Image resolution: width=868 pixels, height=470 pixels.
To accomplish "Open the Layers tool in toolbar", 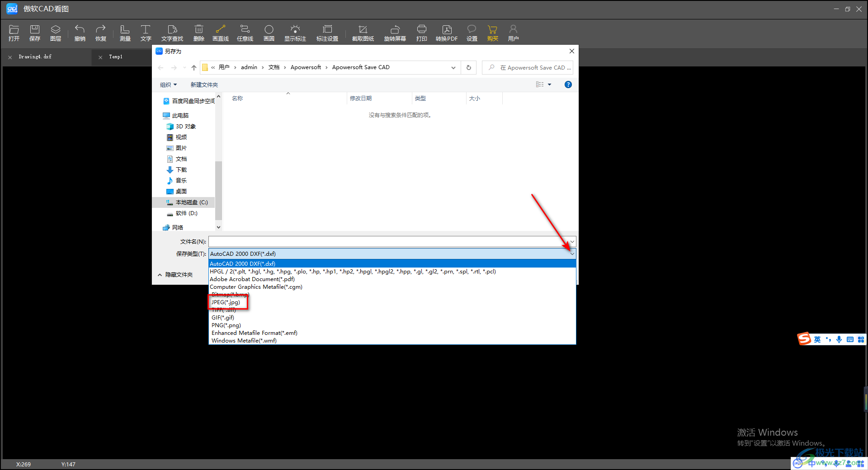I will [x=56, y=33].
